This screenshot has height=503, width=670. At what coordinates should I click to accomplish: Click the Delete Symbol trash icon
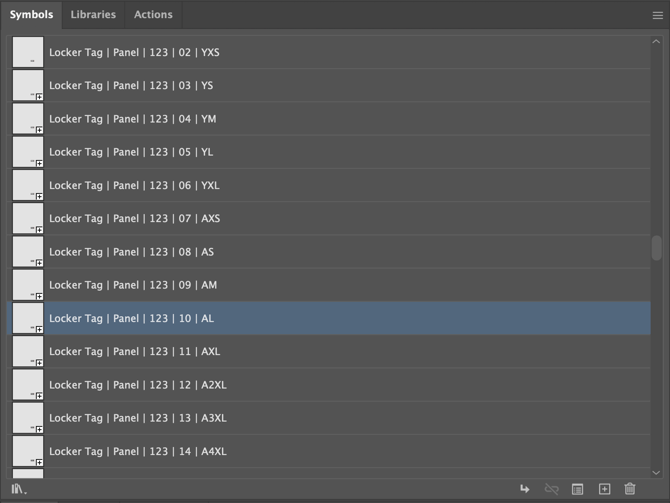click(x=630, y=489)
